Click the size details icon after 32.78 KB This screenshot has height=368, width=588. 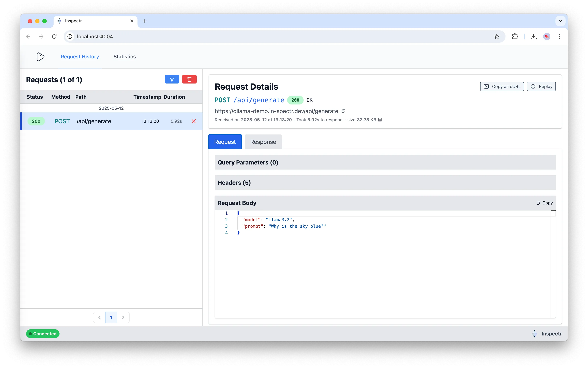coord(380,120)
